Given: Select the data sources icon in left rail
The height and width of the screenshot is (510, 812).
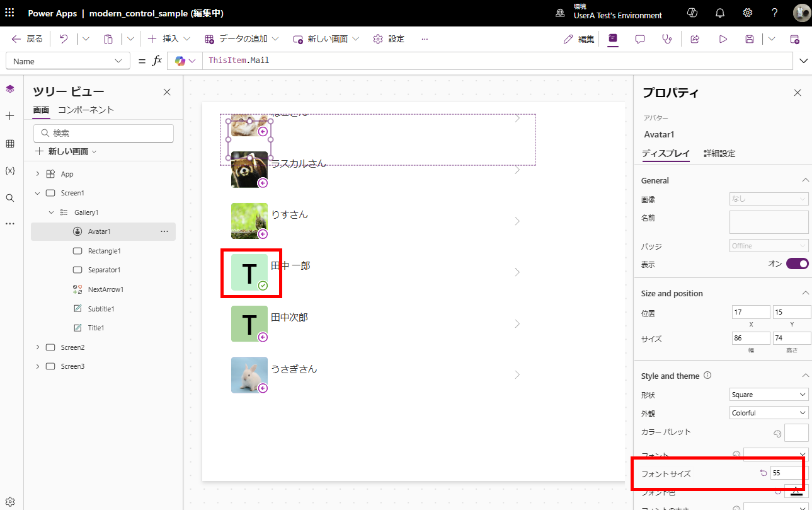Looking at the screenshot, I should [9, 144].
